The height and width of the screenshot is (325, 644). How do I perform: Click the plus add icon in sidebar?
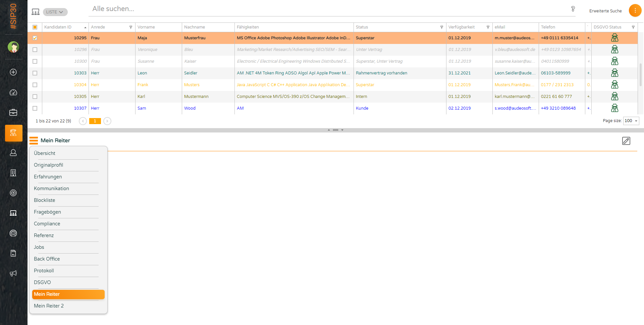pyautogui.click(x=13, y=72)
